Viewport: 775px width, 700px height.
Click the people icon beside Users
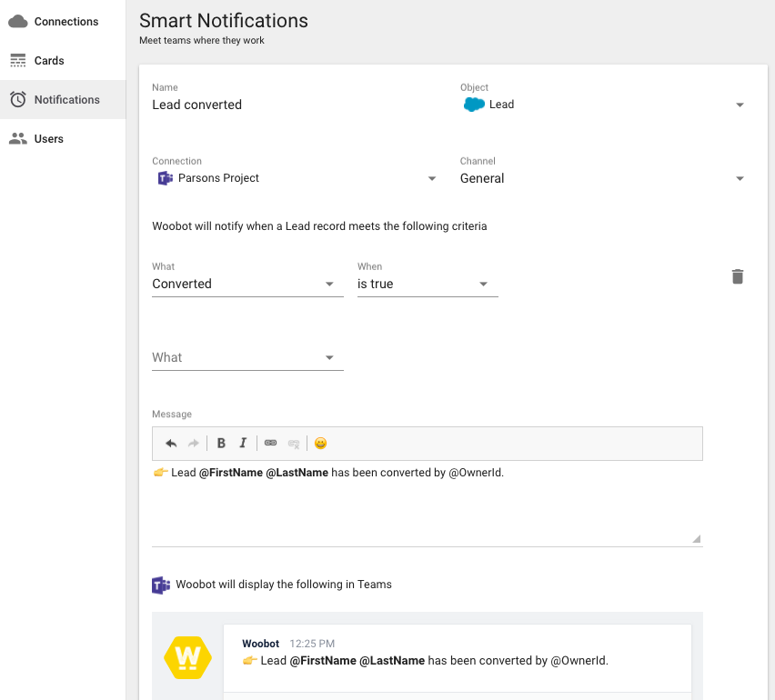pos(18,138)
